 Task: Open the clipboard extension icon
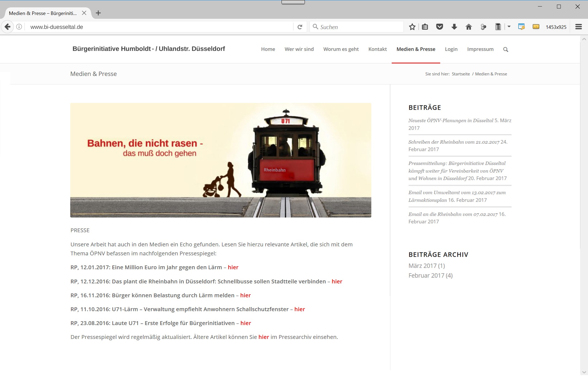[498, 27]
